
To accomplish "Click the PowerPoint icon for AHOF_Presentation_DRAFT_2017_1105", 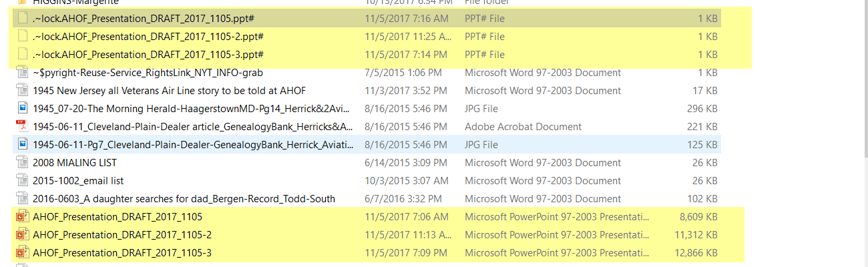I will click(x=22, y=216).
